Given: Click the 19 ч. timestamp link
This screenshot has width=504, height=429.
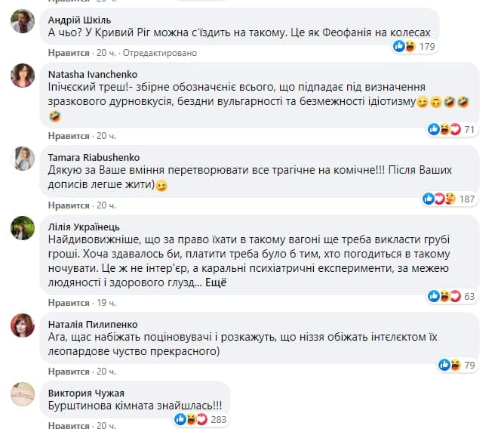Looking at the screenshot, I should 106,302.
